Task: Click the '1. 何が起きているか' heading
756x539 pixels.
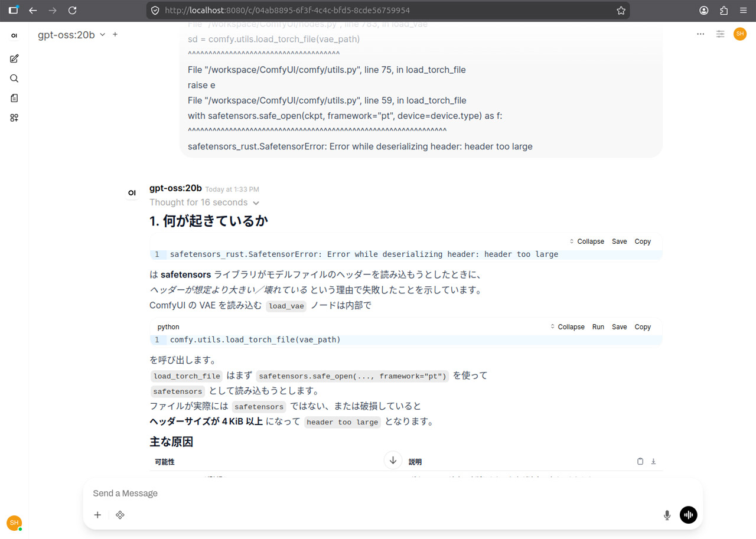Action: 208,221
